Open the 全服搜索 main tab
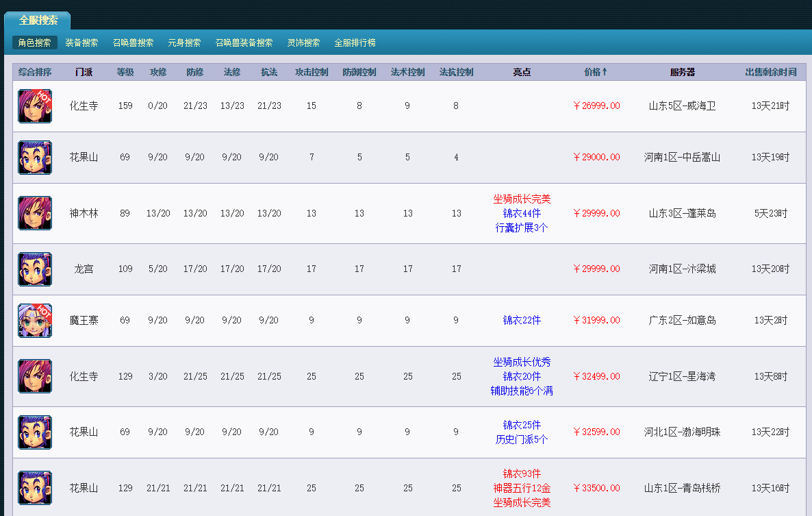Viewport: 812px width, 516px height. click(38, 21)
